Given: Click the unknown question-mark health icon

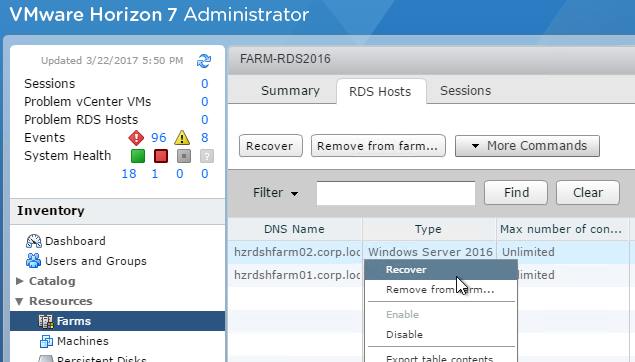Looking at the screenshot, I should [207, 156].
